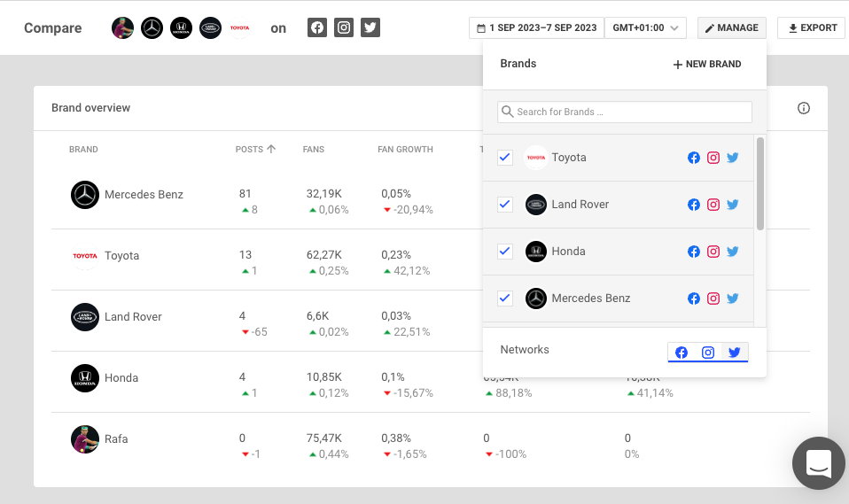Sort table by FANS column
The width and height of the screenshot is (849, 504).
(x=314, y=150)
